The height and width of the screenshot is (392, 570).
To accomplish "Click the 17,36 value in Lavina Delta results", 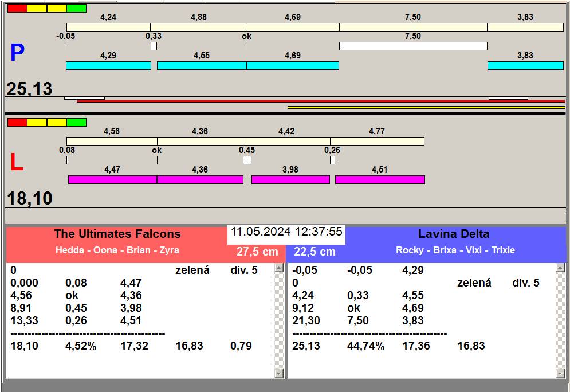I will click(x=416, y=346).
